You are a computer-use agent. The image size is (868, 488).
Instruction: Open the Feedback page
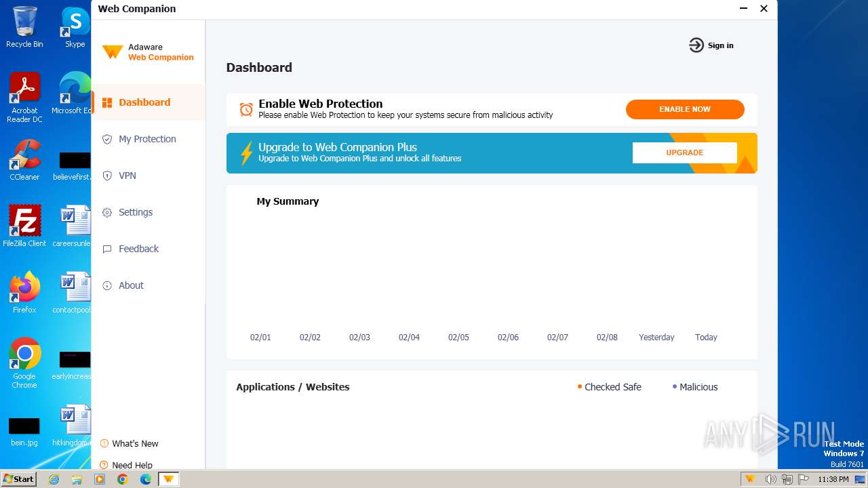tap(148, 249)
